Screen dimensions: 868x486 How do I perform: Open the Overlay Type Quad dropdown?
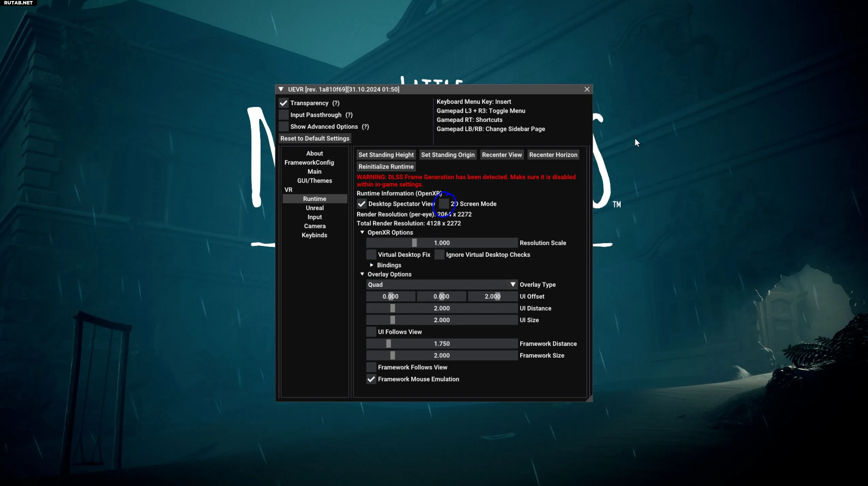441,285
